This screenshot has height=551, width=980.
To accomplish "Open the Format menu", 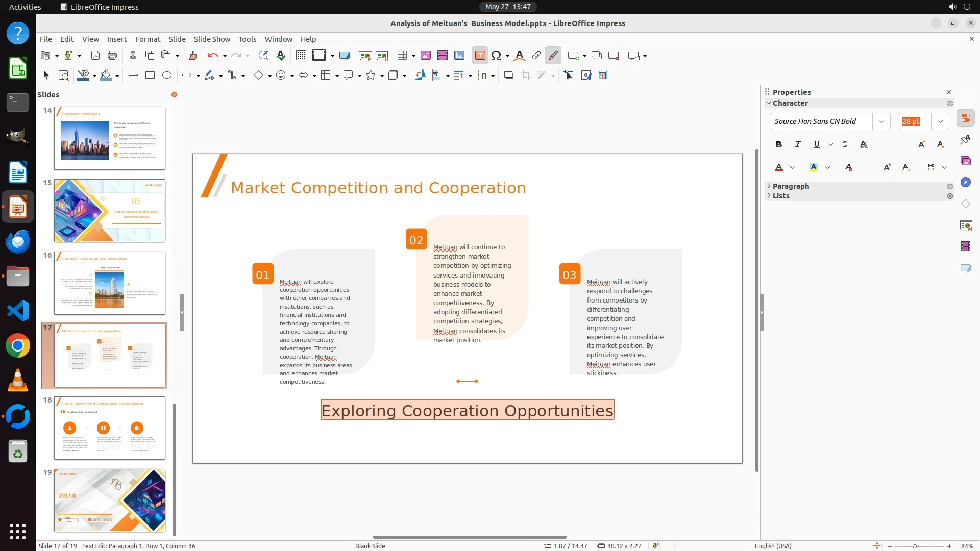I will 148,39.
